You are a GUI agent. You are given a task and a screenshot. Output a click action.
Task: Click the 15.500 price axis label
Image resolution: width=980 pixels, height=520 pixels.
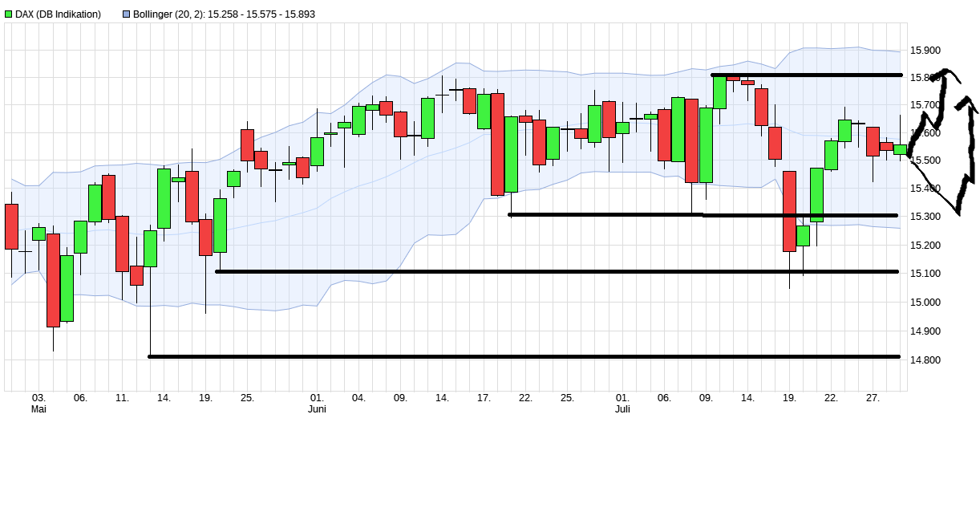tap(926, 160)
